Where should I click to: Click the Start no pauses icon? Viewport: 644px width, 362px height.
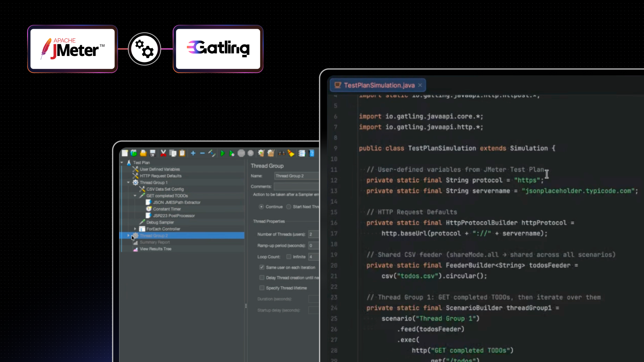coord(232,153)
